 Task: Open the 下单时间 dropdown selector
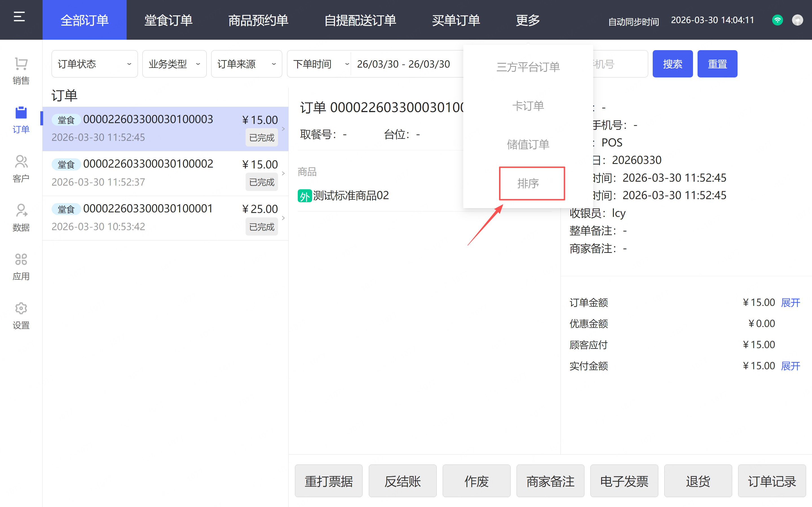tap(320, 64)
